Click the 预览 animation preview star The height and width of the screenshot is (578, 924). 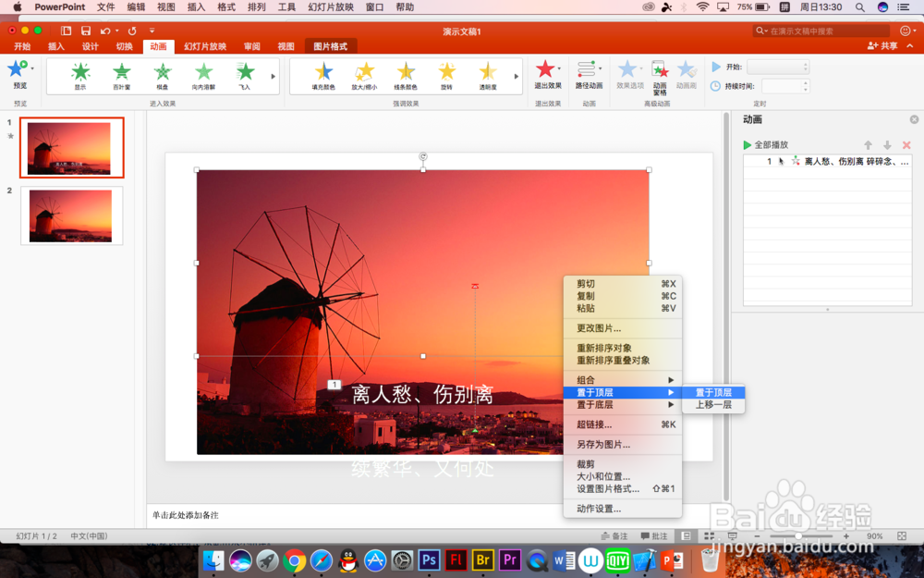coord(17,69)
